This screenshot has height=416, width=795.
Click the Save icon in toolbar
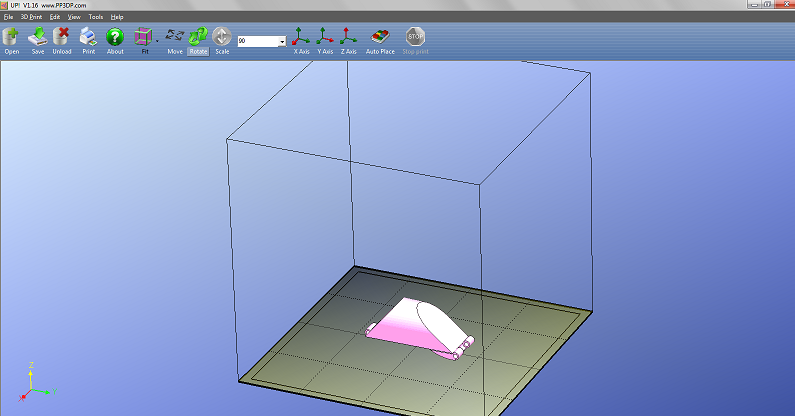pyautogui.click(x=38, y=41)
